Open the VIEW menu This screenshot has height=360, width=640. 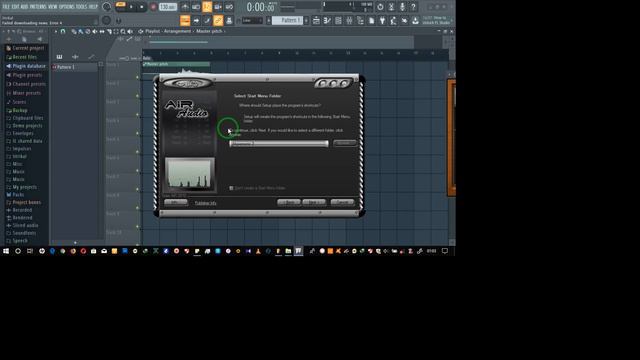53,7
